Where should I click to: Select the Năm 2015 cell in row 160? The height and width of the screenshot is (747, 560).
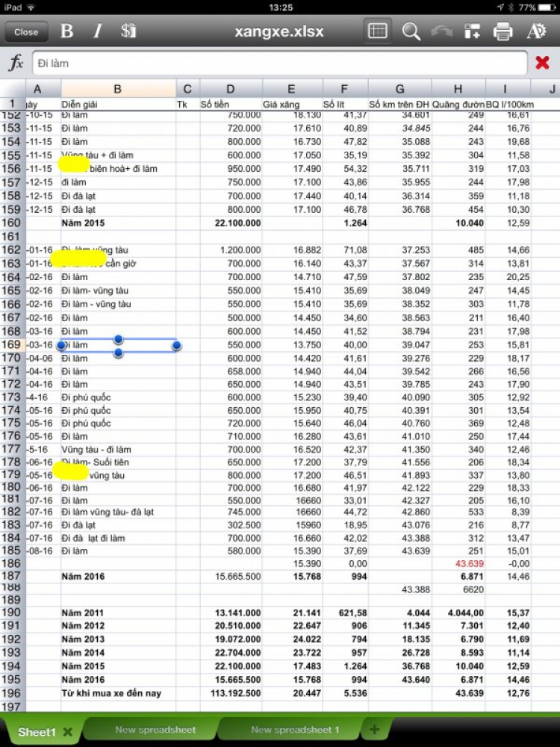click(x=118, y=223)
